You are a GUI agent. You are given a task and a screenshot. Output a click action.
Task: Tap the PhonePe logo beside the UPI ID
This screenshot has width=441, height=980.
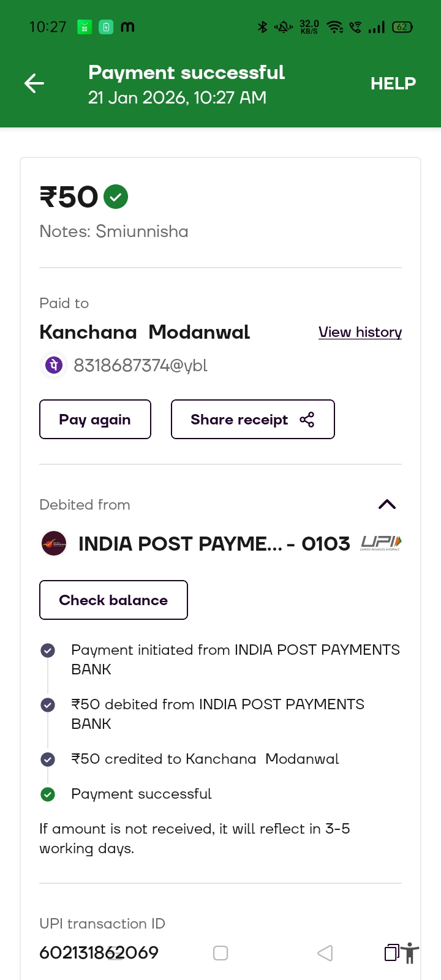click(x=54, y=365)
